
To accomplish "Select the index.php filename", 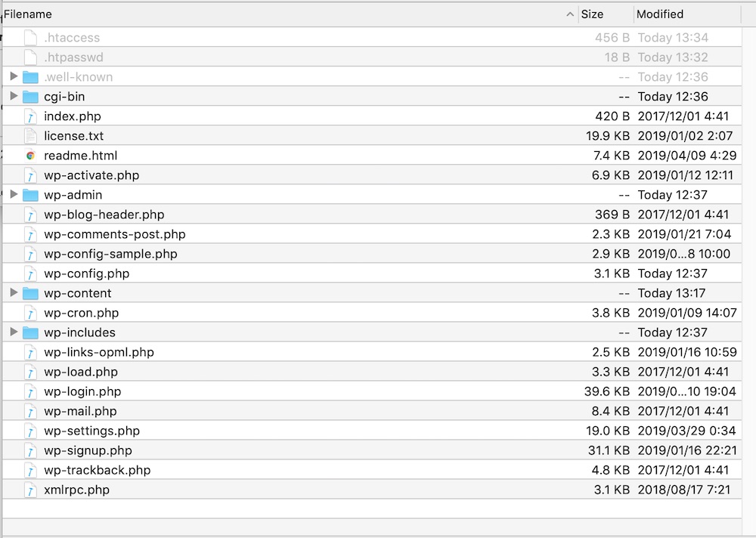I will [73, 116].
